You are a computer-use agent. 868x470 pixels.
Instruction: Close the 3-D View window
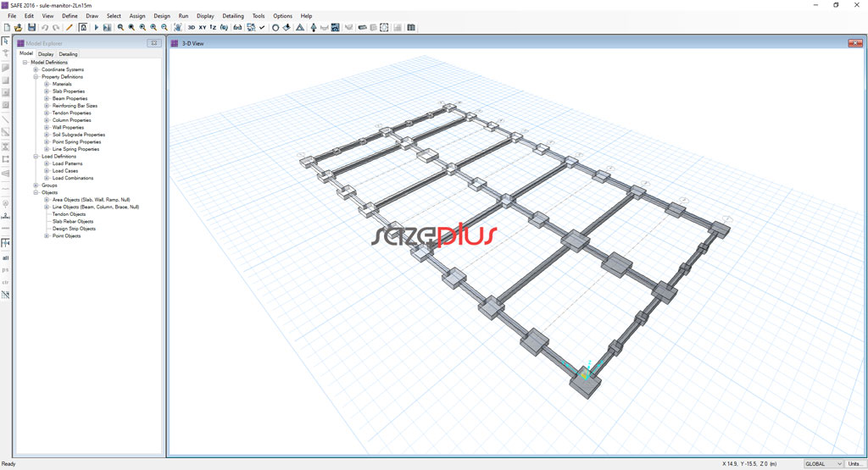point(855,43)
